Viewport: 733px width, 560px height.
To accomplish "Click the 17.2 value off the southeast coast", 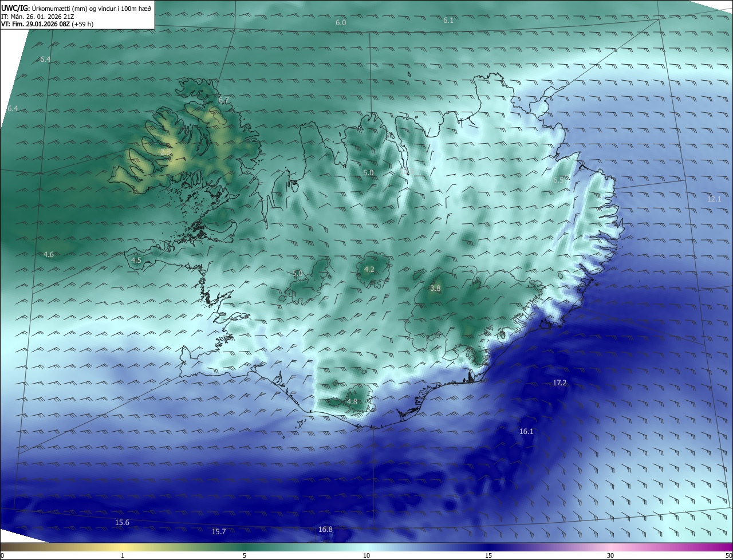I will point(559,382).
